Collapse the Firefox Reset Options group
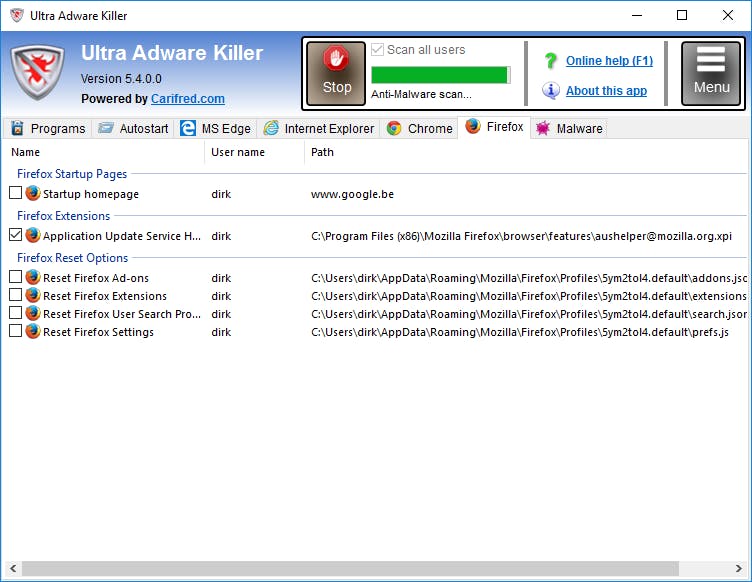This screenshot has height=582, width=752. pos(72,258)
